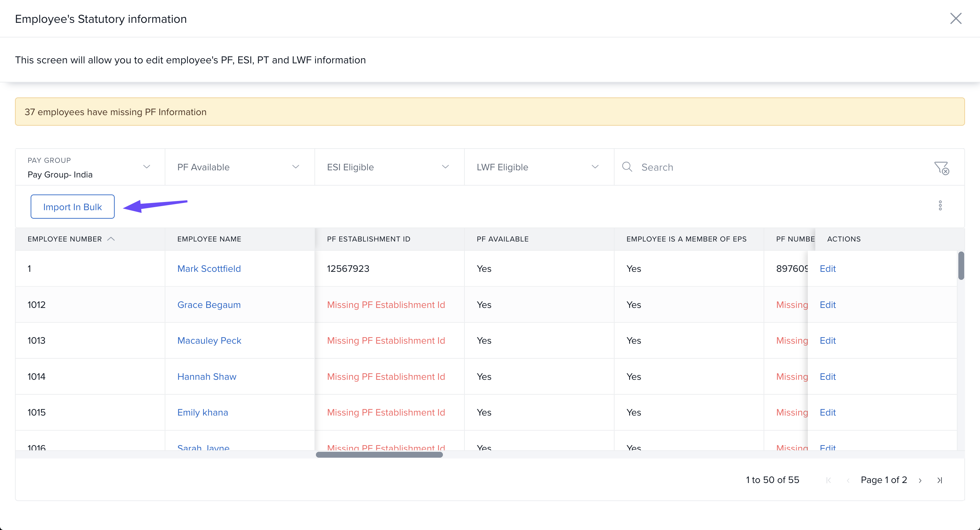The image size is (980, 530).
Task: Go to first page arrow
Action: [x=828, y=481]
